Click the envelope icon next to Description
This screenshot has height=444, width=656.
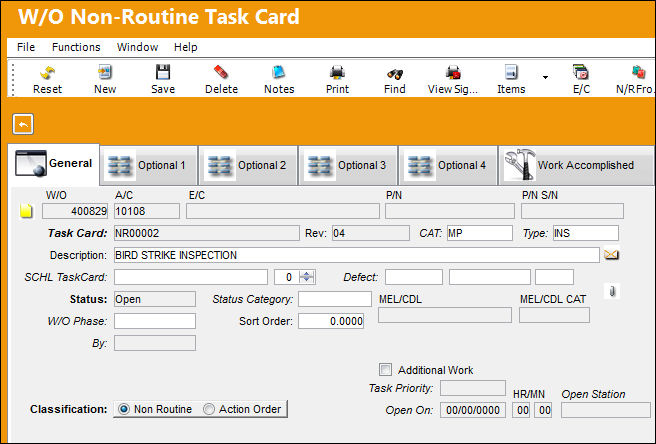pos(611,254)
